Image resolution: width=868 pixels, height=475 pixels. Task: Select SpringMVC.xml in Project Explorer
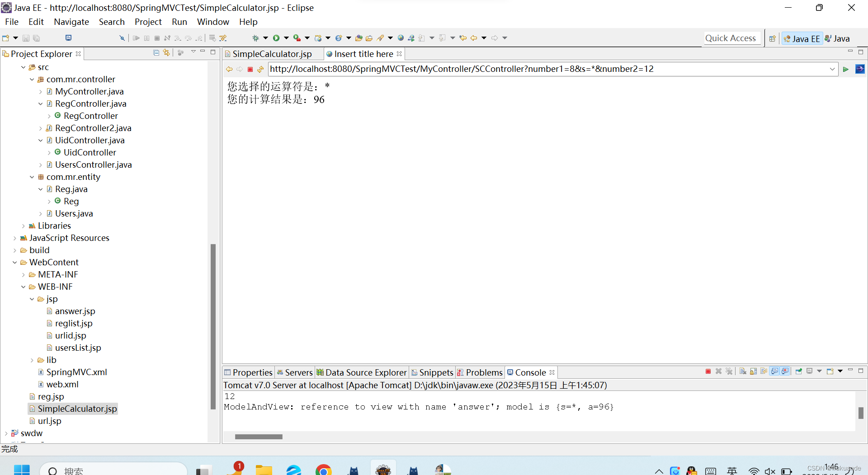pyautogui.click(x=76, y=372)
